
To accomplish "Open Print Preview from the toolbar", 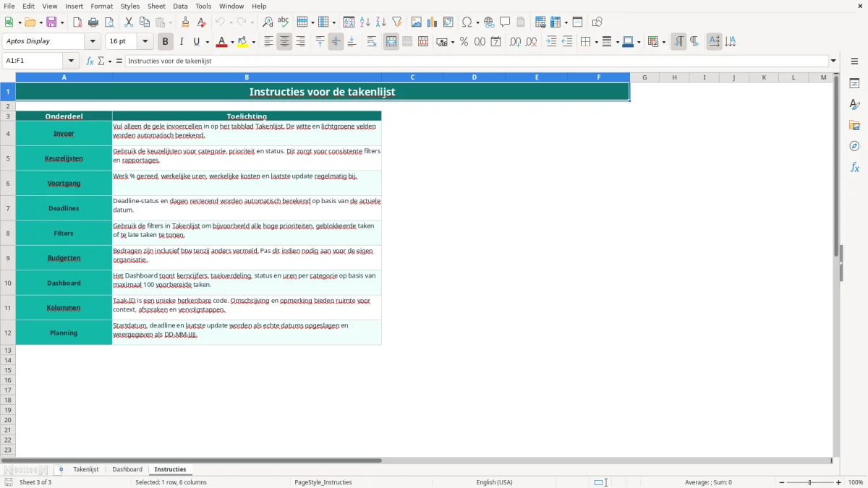I will 109,22.
